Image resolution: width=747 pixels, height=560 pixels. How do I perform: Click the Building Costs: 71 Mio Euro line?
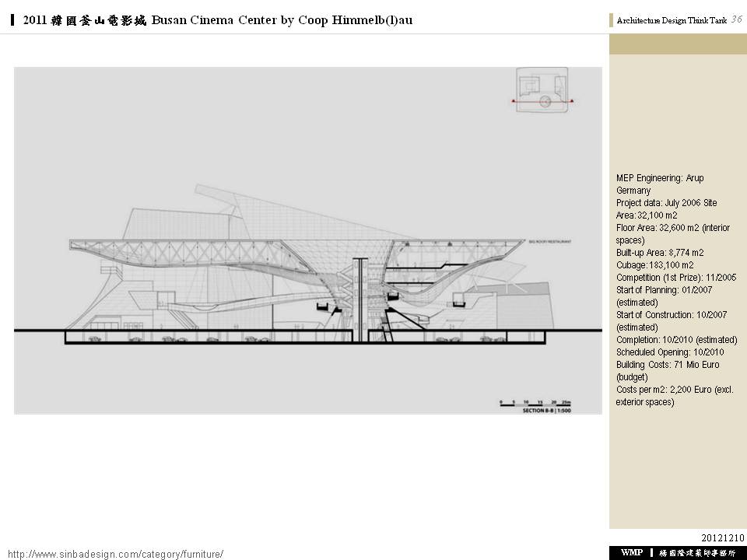(668, 365)
